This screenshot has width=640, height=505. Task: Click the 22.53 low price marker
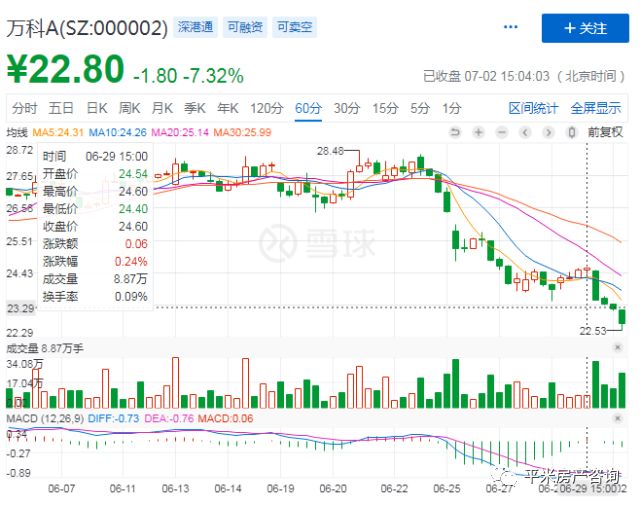click(x=593, y=331)
